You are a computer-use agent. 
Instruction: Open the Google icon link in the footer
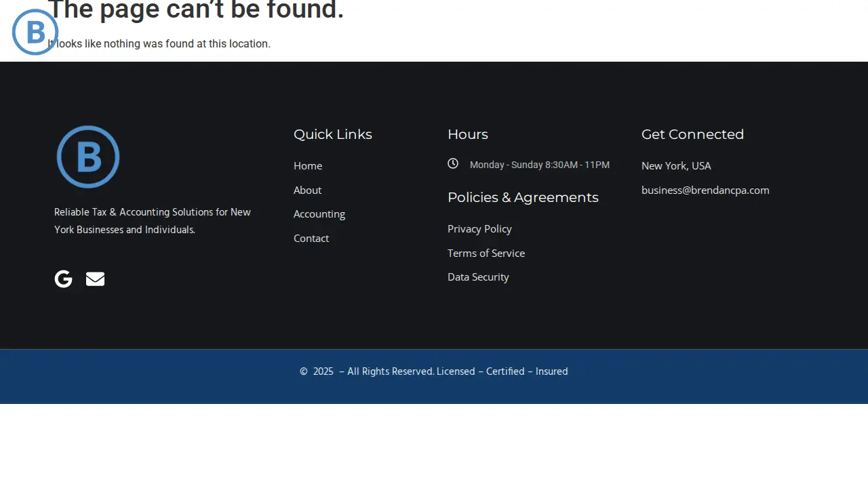[63, 279]
